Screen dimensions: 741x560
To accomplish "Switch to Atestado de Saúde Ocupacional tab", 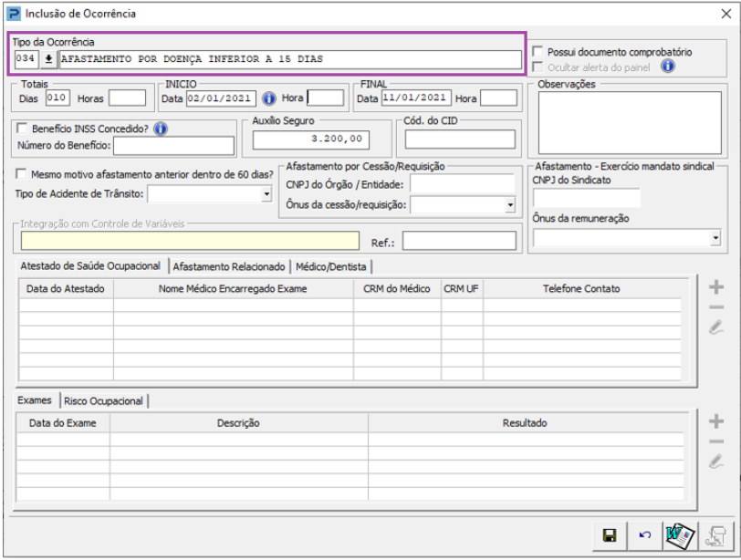I will pos(89,265).
